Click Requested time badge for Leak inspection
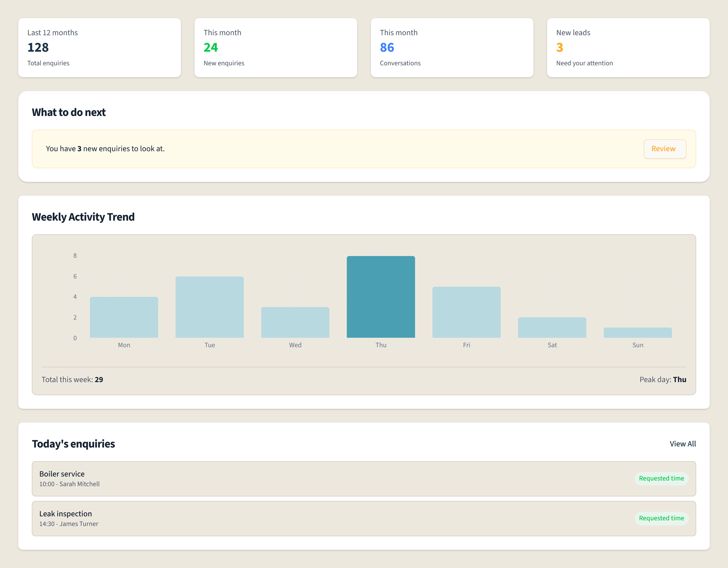The height and width of the screenshot is (568, 728). point(661,518)
